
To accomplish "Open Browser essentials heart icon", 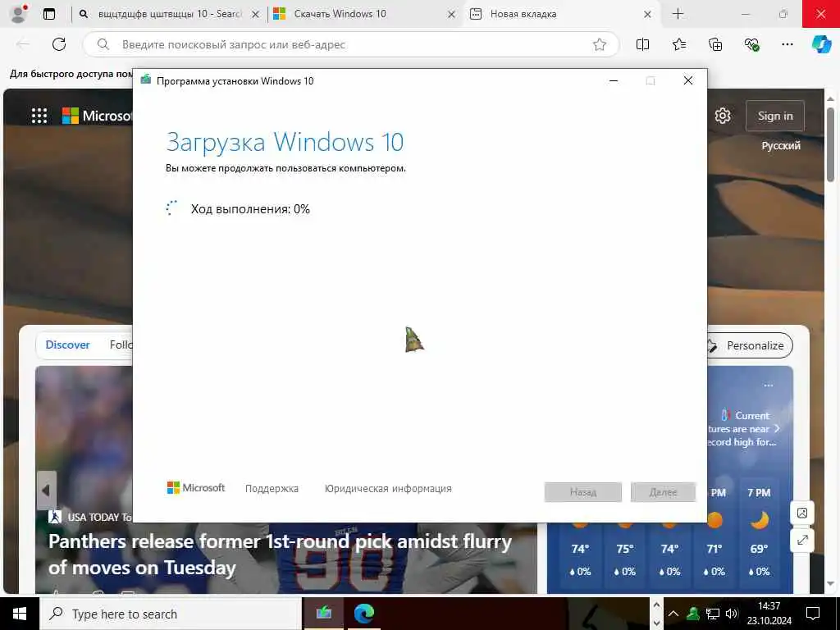I will pos(751,44).
